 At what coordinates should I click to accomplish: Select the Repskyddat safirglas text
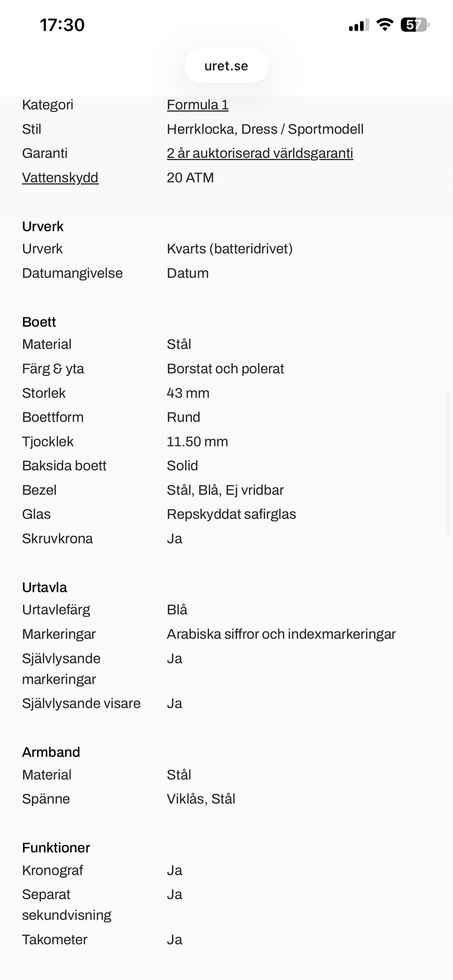click(231, 515)
